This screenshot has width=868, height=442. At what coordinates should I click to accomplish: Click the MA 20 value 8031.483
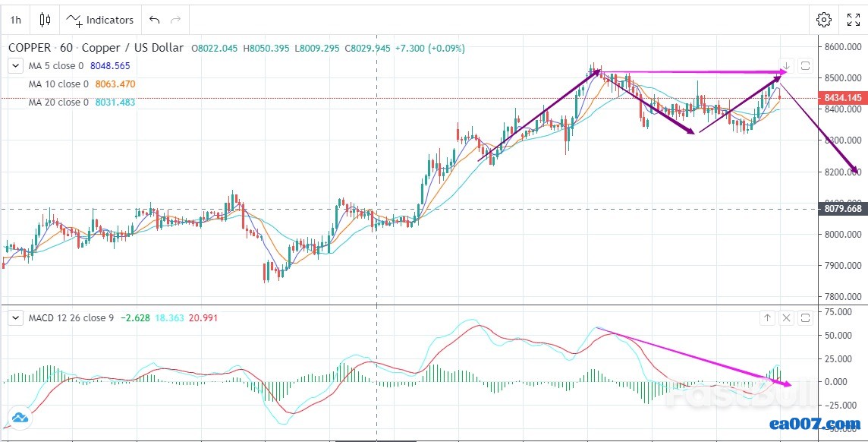tap(115, 103)
